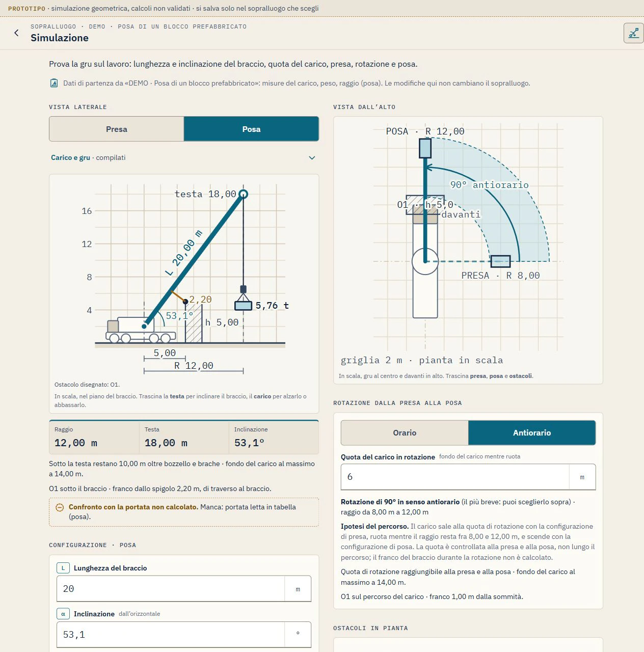Focus the Inclinazione input showing 53,1
The image size is (644, 652).
[x=184, y=635]
